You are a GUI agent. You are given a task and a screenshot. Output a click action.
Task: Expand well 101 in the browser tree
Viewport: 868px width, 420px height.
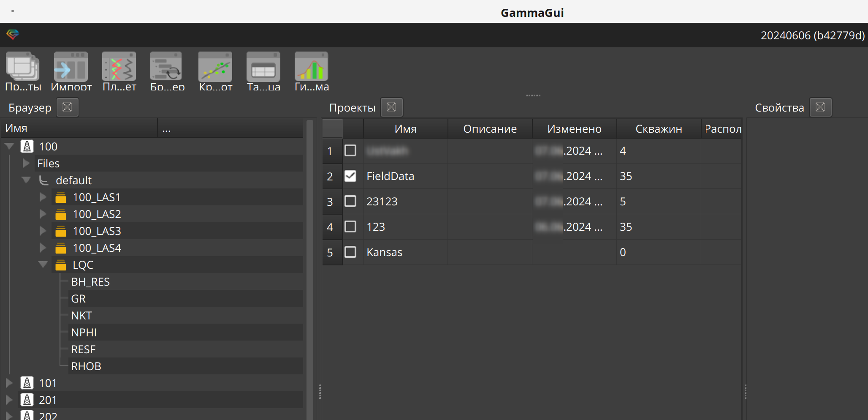click(9, 383)
